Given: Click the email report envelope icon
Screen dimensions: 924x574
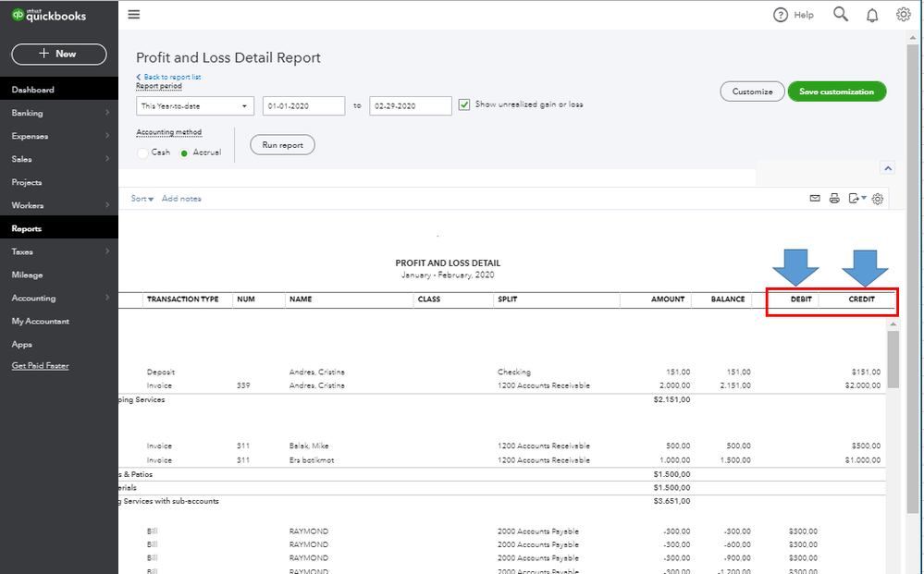Looking at the screenshot, I should 815,199.
